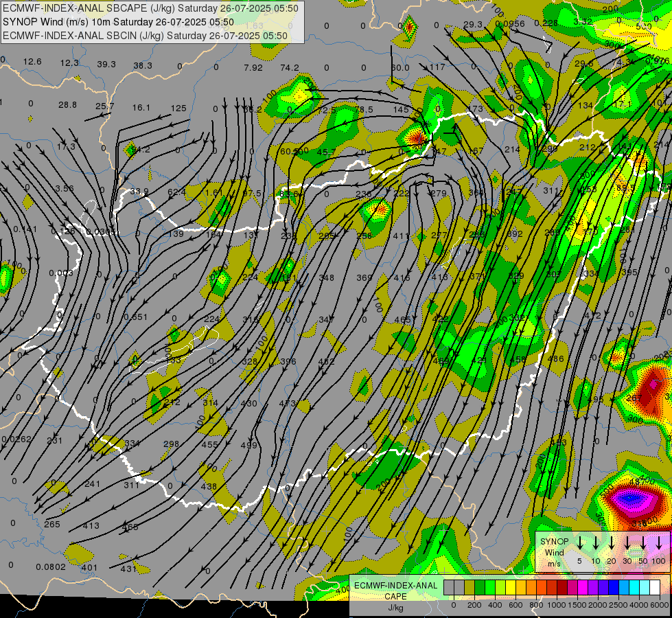Click the SBCAPE title line at top

pyautogui.click(x=150, y=8)
